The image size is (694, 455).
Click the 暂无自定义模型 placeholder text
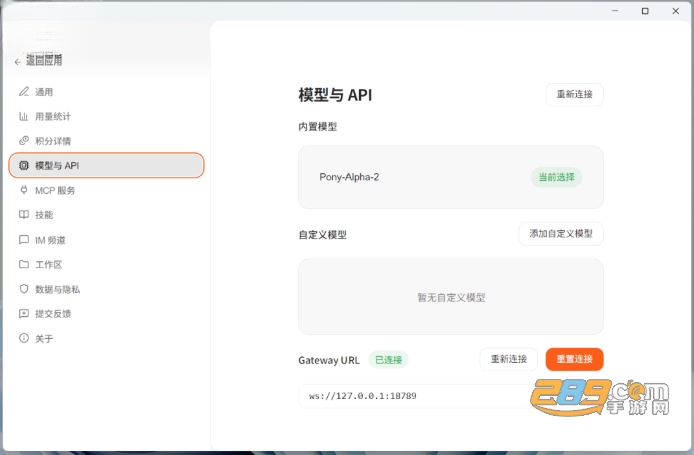[451, 297]
